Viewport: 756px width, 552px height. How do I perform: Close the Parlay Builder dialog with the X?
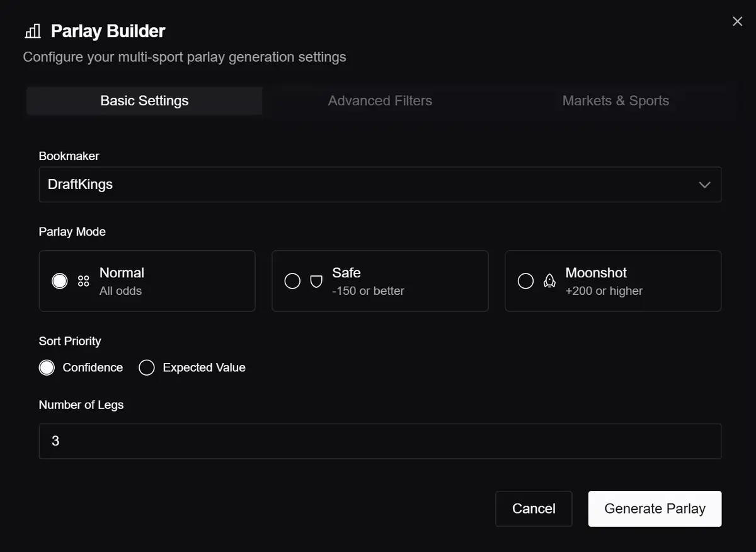point(737,21)
